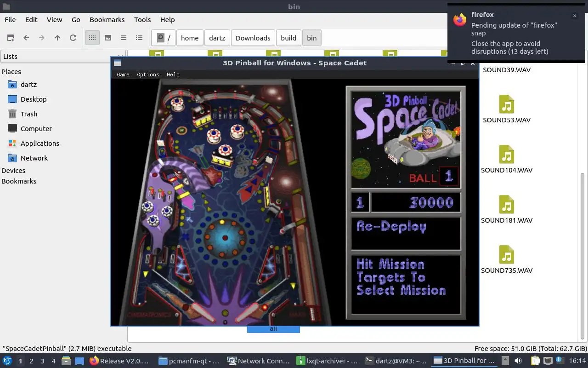Expand the 'Lists' side pane dropdown
Screen dimensions: 588x368
click(x=63, y=57)
